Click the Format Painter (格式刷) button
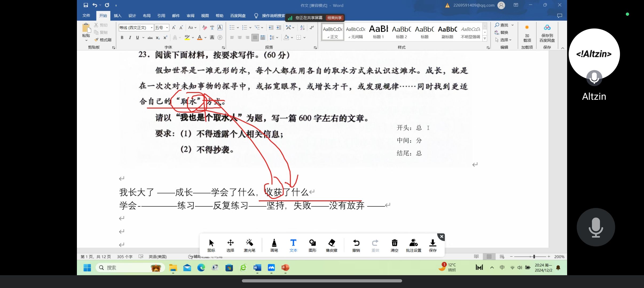The width and height of the screenshot is (644, 288). pos(103,40)
